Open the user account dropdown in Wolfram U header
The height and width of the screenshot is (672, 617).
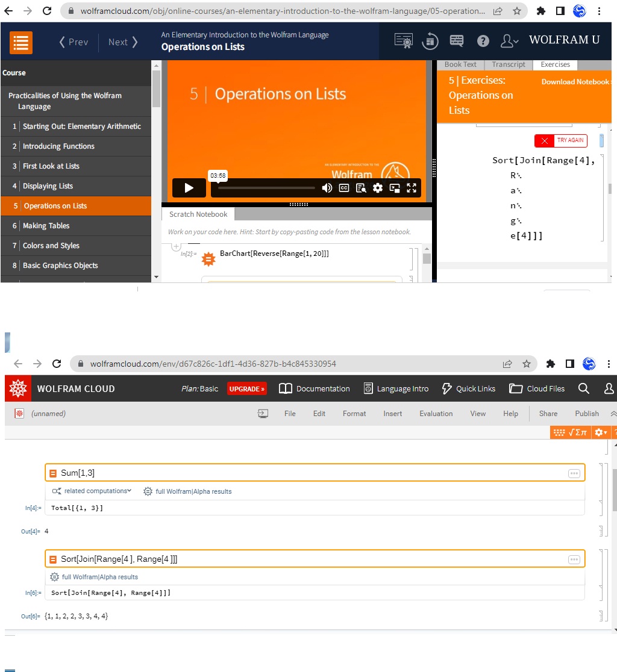tap(509, 41)
